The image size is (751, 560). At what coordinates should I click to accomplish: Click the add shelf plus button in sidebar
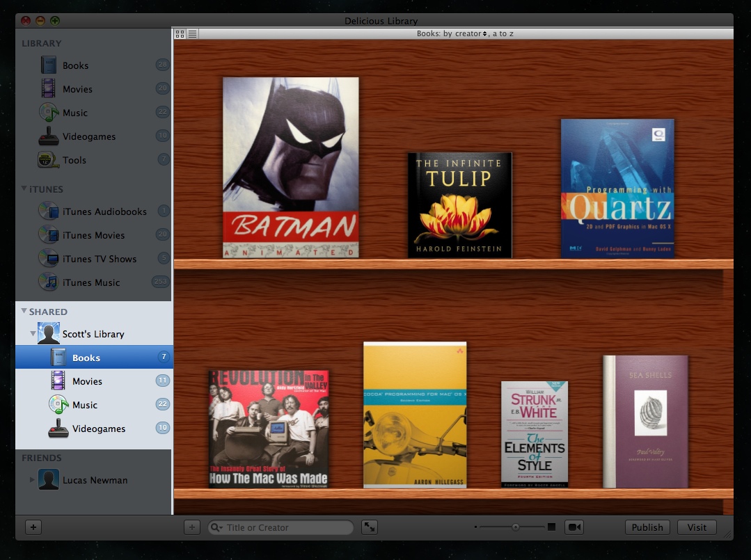click(x=33, y=527)
